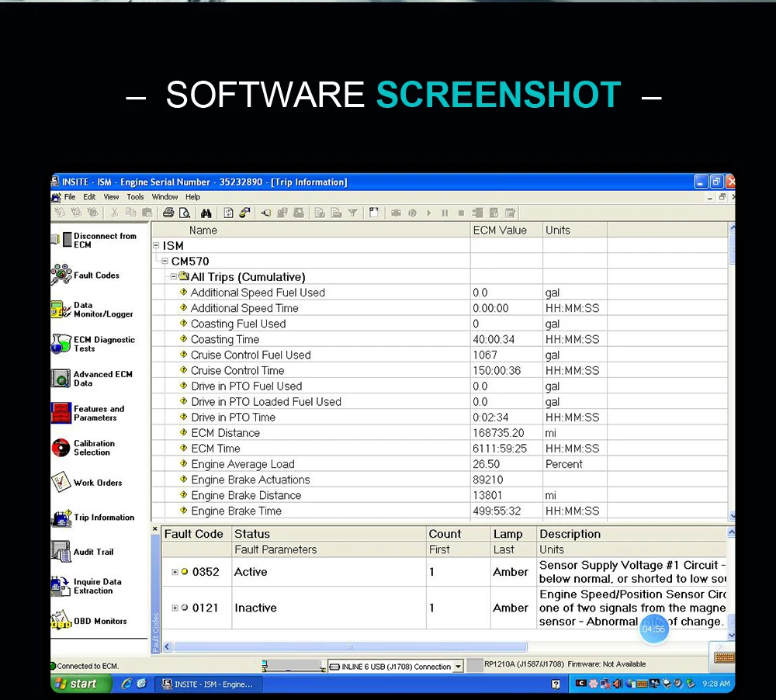Open OBD Monitors from the sidebar
776x700 pixels.
[x=89, y=621]
